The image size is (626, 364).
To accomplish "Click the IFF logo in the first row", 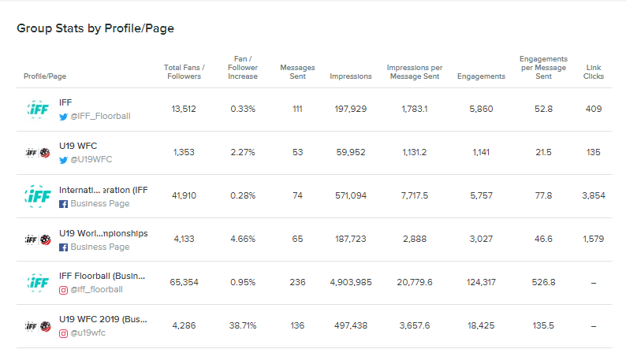I will 37,109.
